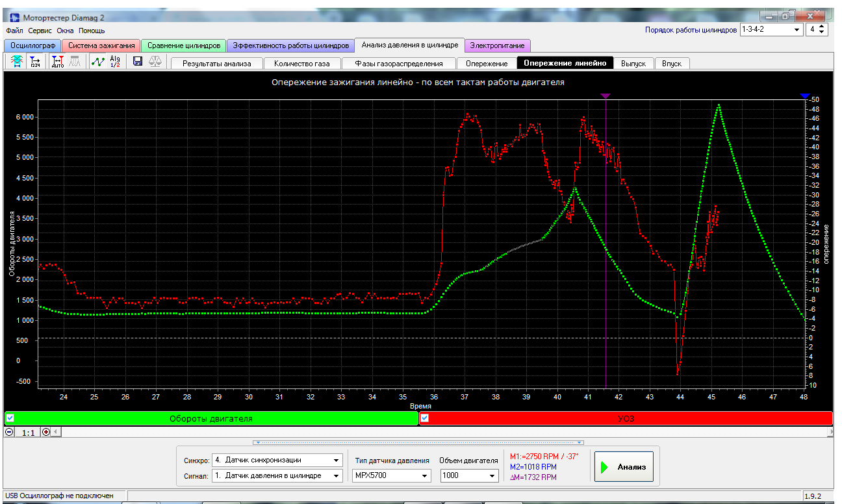Click the greyed-out waveform peaks toolbar icon
The width and height of the screenshot is (842, 504).
(75, 61)
